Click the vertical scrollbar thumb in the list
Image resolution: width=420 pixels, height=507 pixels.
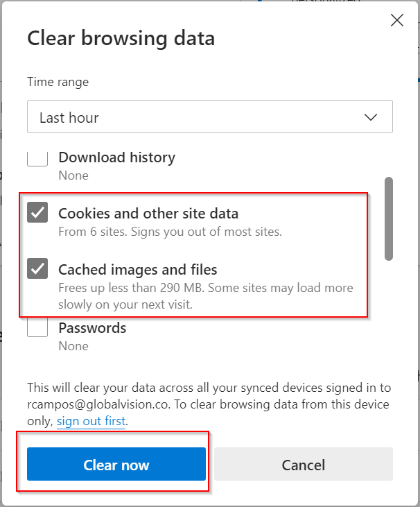(389, 218)
